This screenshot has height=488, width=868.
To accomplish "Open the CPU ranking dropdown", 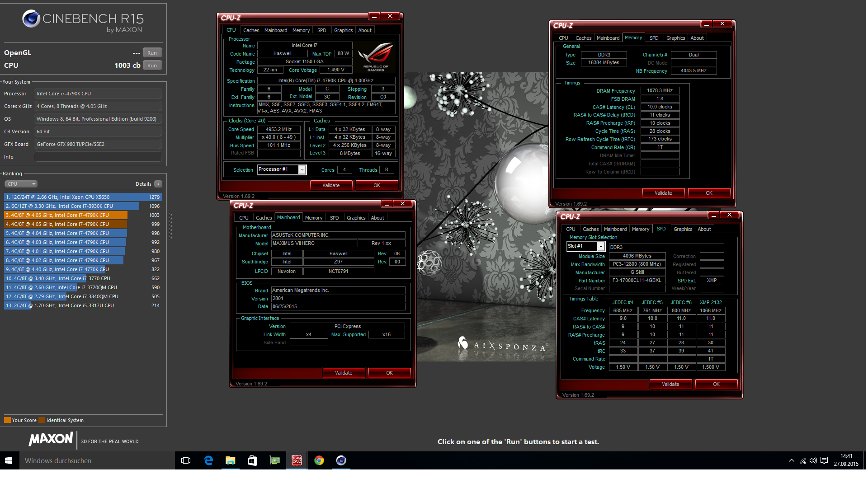I will click(21, 184).
